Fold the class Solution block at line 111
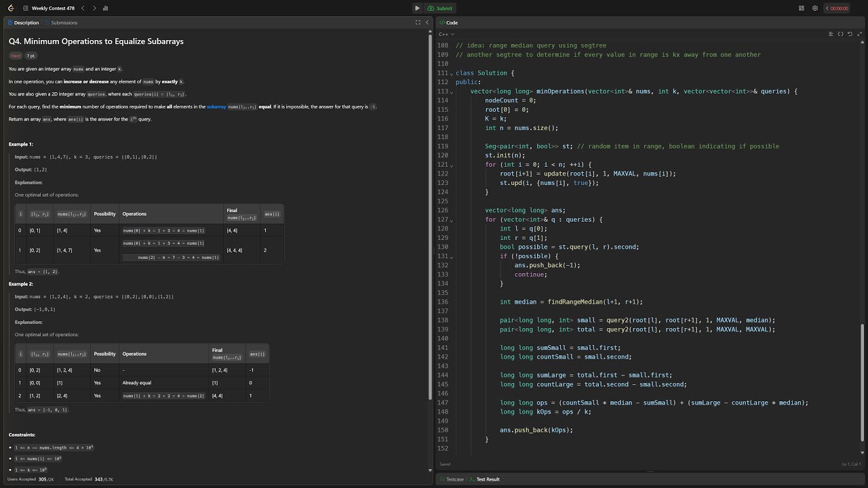 click(x=452, y=73)
